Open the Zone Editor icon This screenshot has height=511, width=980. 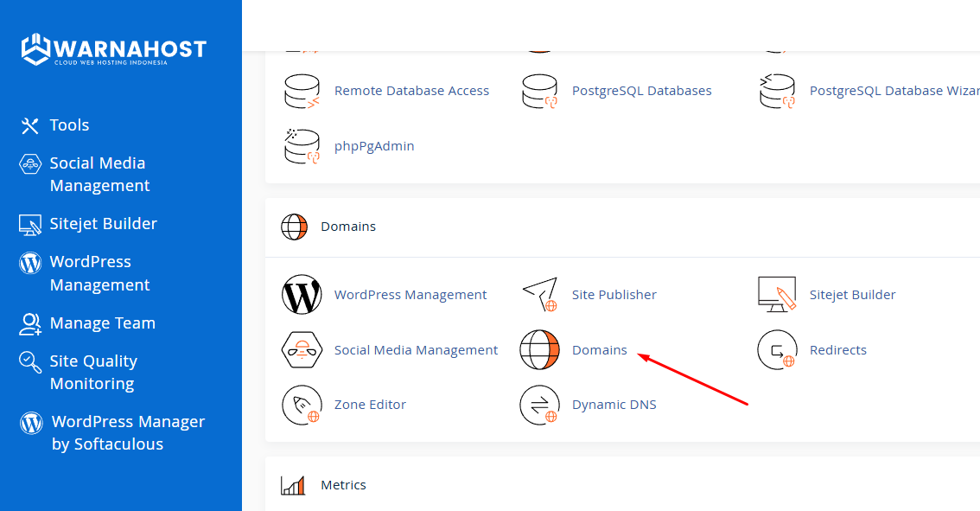(302, 405)
